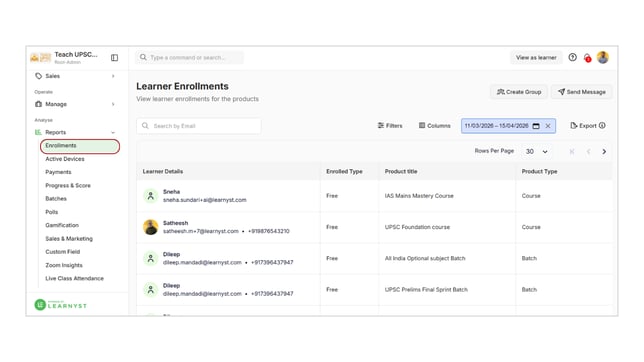
Task: Click the Reports chart icon
Action: pos(38,132)
